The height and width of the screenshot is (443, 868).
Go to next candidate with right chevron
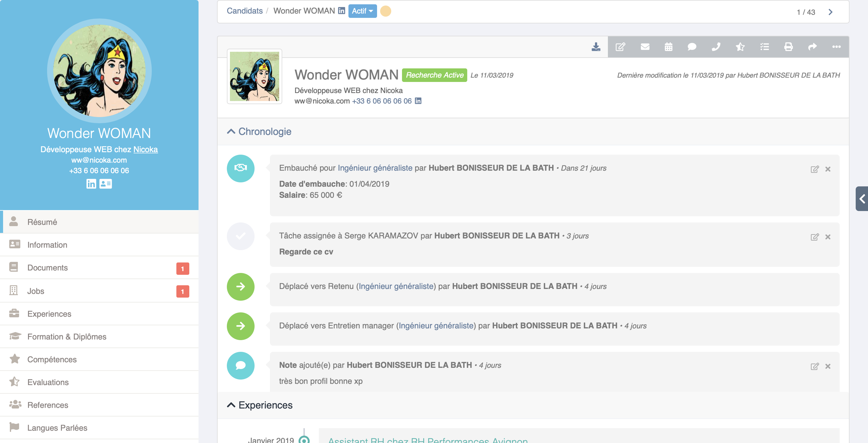pyautogui.click(x=830, y=12)
